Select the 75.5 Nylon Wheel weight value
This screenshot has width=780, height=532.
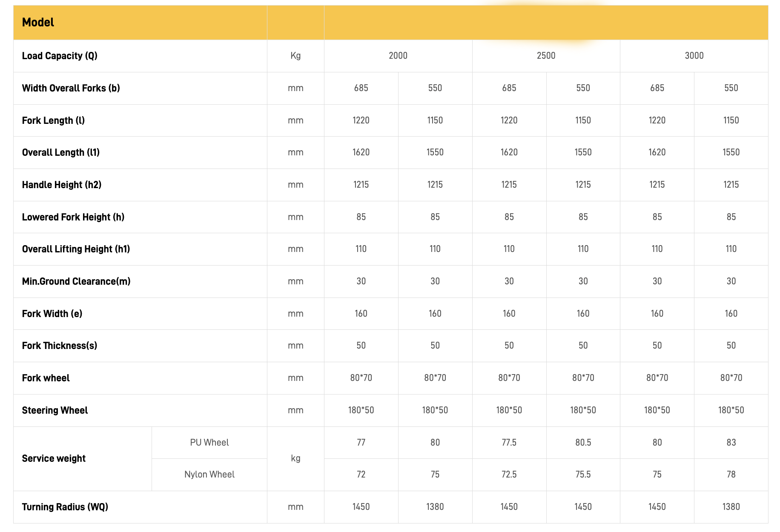(x=583, y=475)
